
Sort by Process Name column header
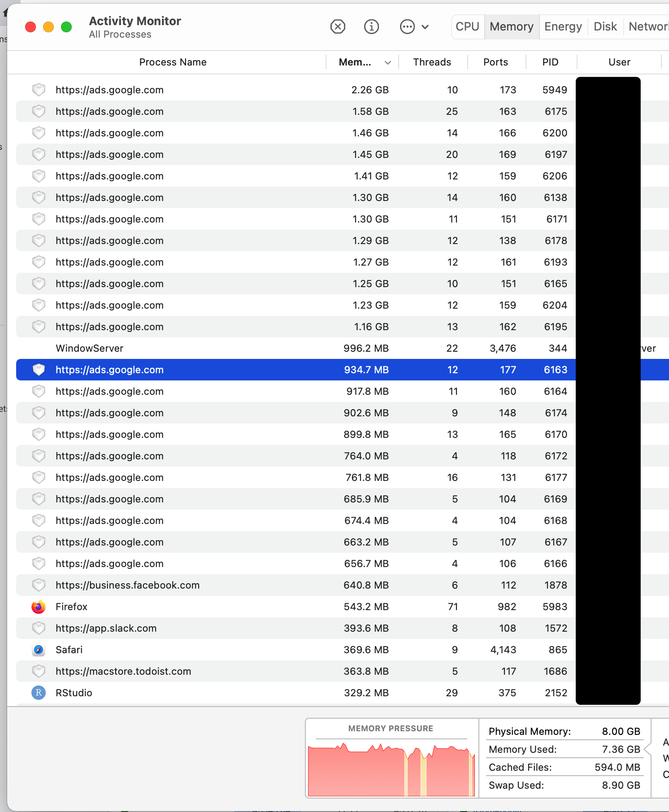coord(173,62)
